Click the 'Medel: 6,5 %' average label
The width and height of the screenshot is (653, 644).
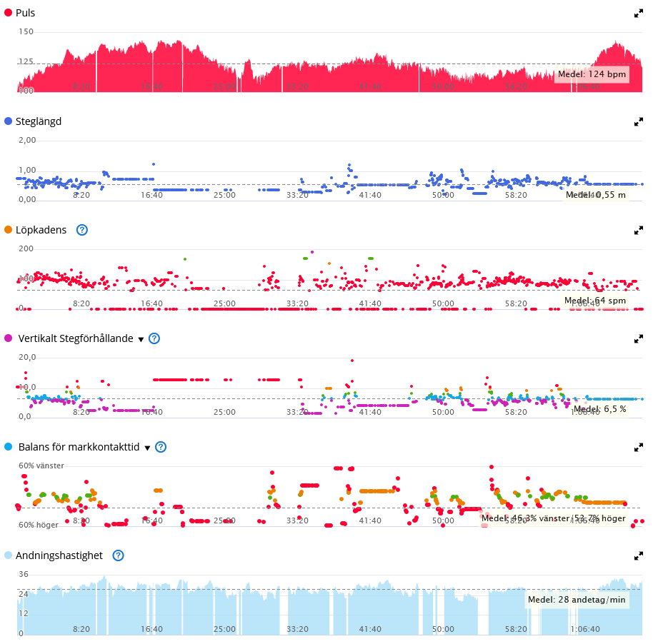pos(600,409)
